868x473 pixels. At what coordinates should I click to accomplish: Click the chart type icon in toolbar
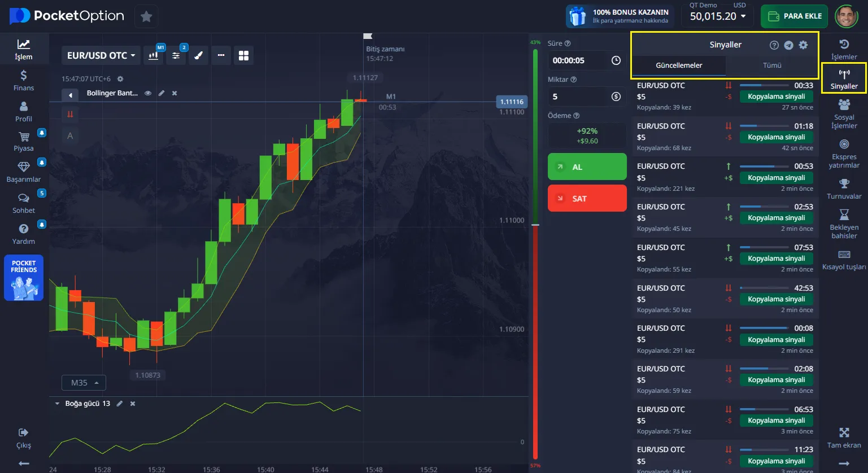[x=153, y=55]
